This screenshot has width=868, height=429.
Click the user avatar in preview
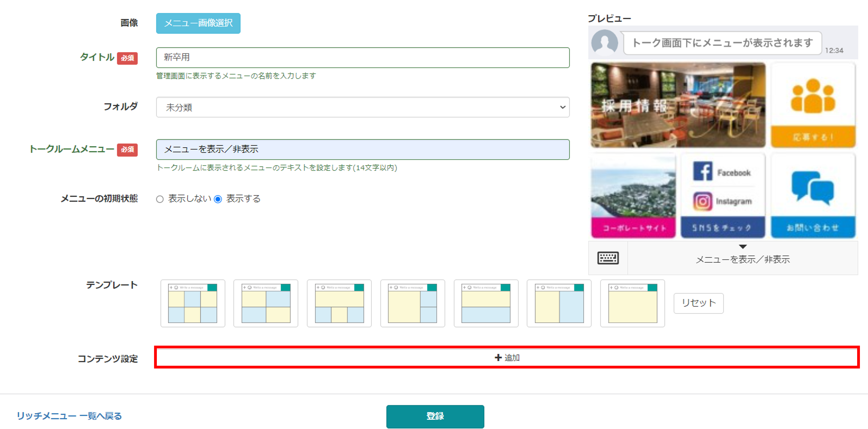[x=604, y=42]
